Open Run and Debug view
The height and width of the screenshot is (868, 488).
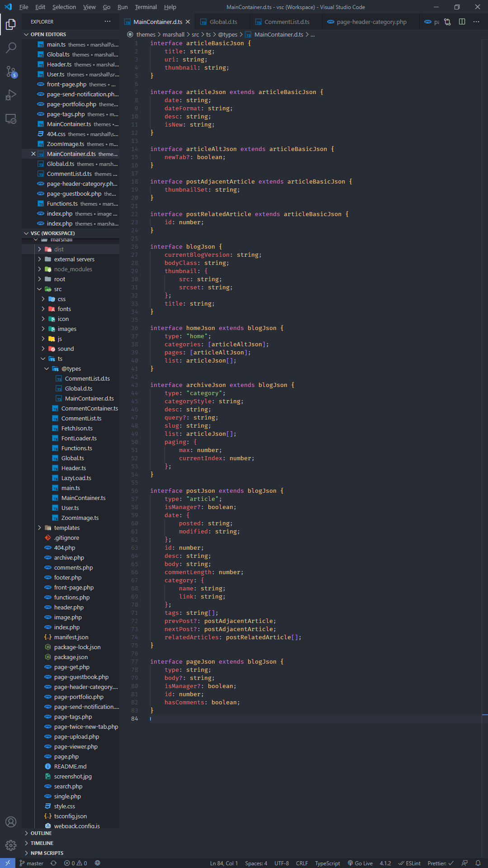point(11,95)
